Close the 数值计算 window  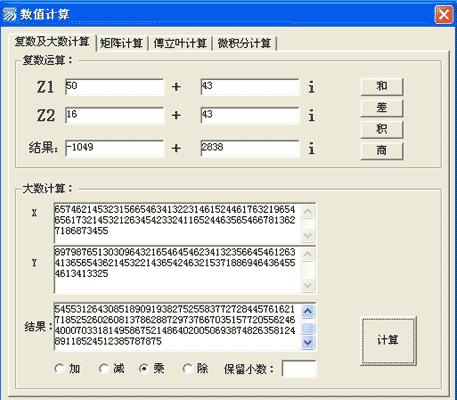[443, 14]
